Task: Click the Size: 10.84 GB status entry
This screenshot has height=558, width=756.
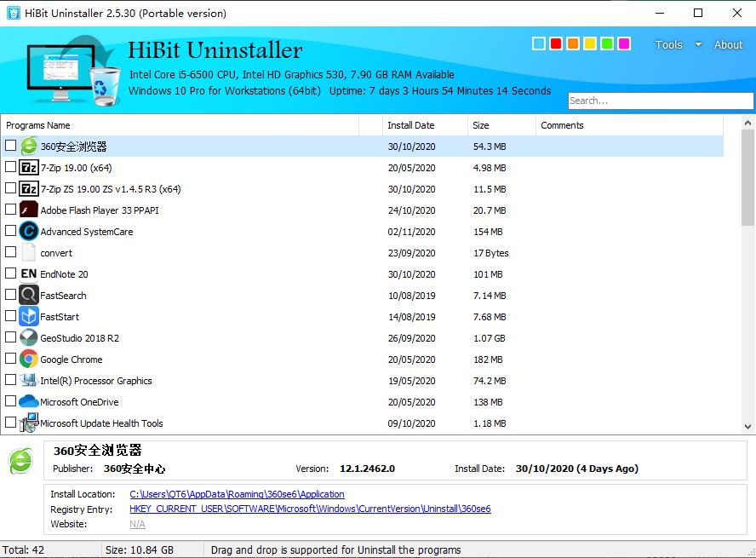Action: coord(140,549)
